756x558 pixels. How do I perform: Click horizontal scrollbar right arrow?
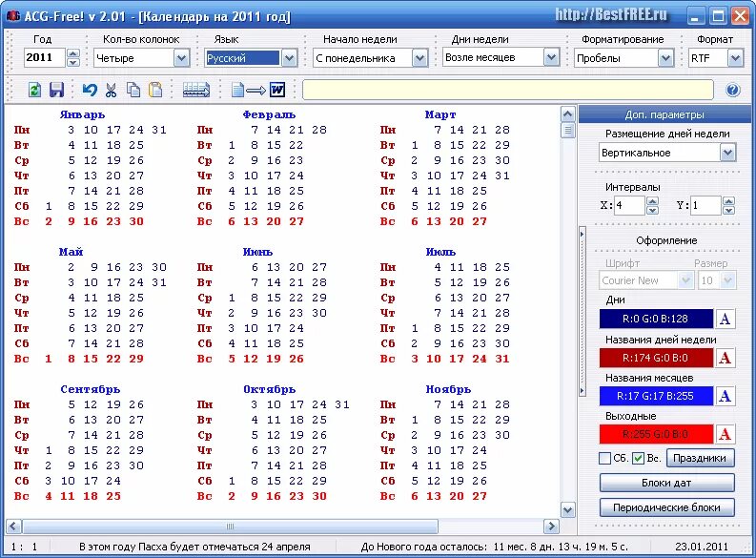pyautogui.click(x=551, y=527)
